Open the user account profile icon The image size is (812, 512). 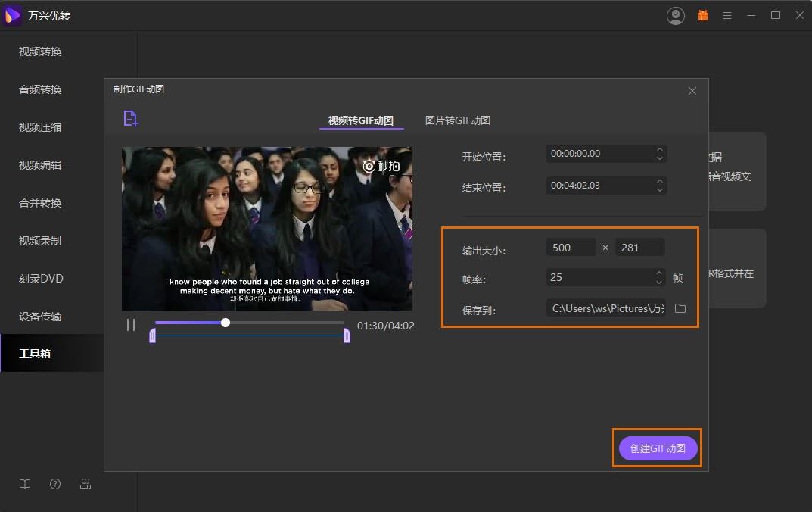click(676, 16)
